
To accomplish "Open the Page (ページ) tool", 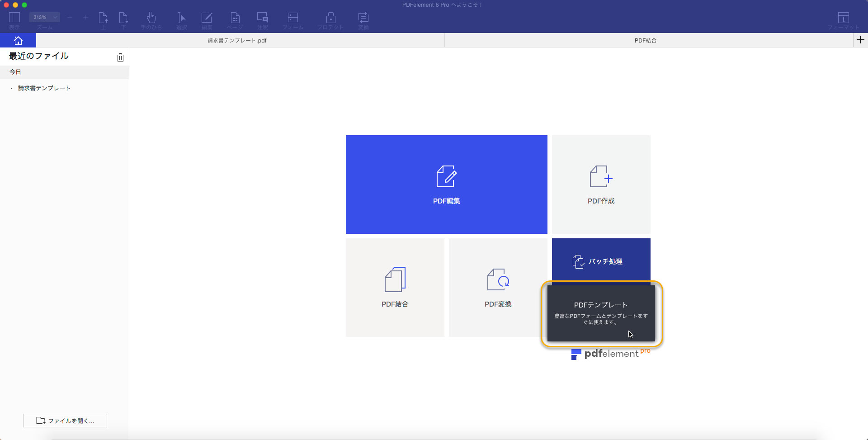I will click(x=235, y=18).
